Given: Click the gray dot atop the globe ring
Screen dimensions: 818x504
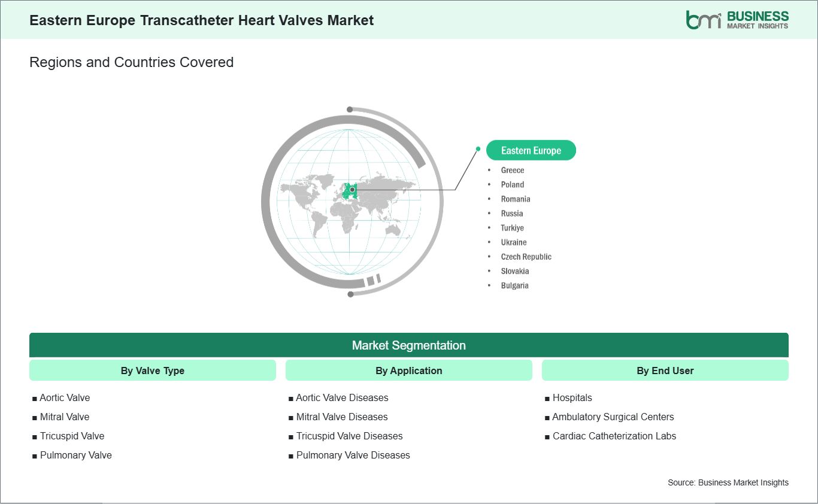Looking at the screenshot, I should pos(350,110).
